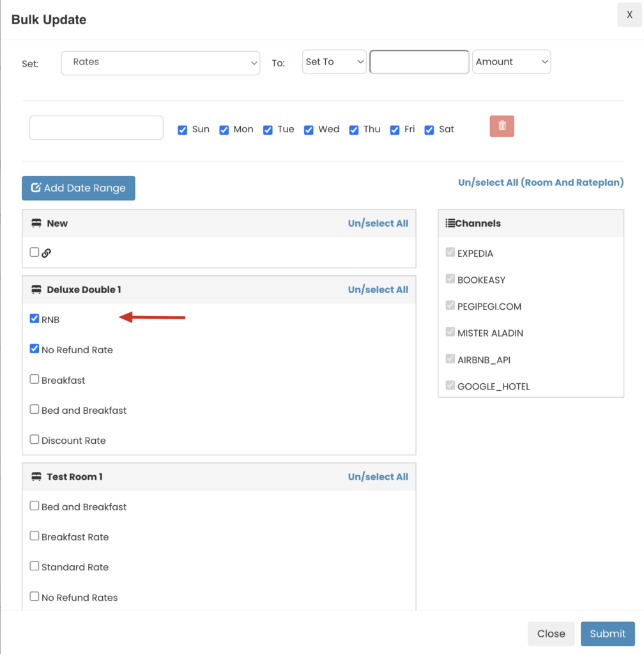Uncheck the Sat day checkbox
The height and width of the screenshot is (654, 644).
429,130
